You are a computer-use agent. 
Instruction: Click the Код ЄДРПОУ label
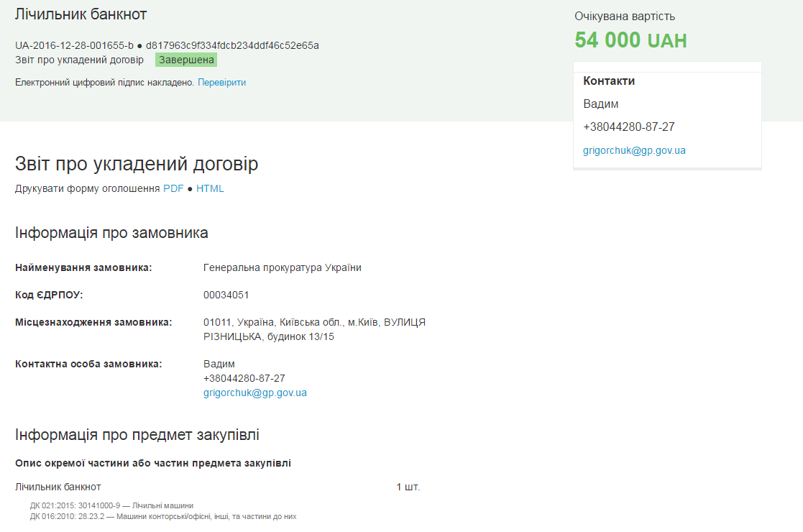click(49, 295)
